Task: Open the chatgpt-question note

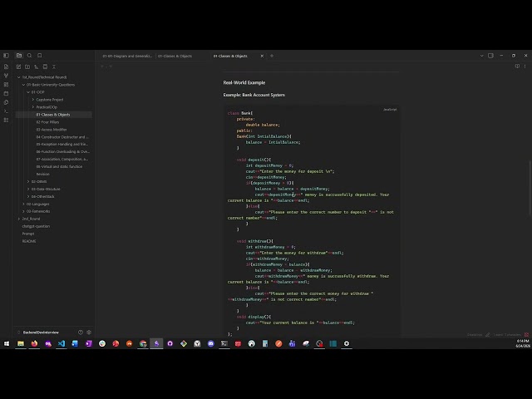Action: click(36, 226)
